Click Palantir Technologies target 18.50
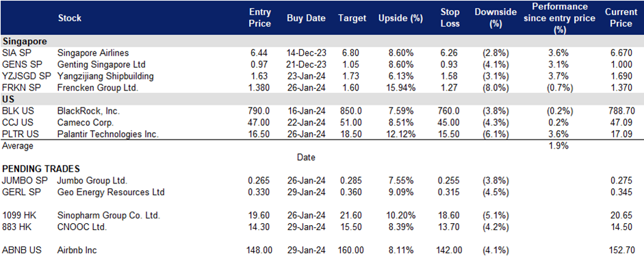Viewport: 644px width, 256px height. [352, 134]
